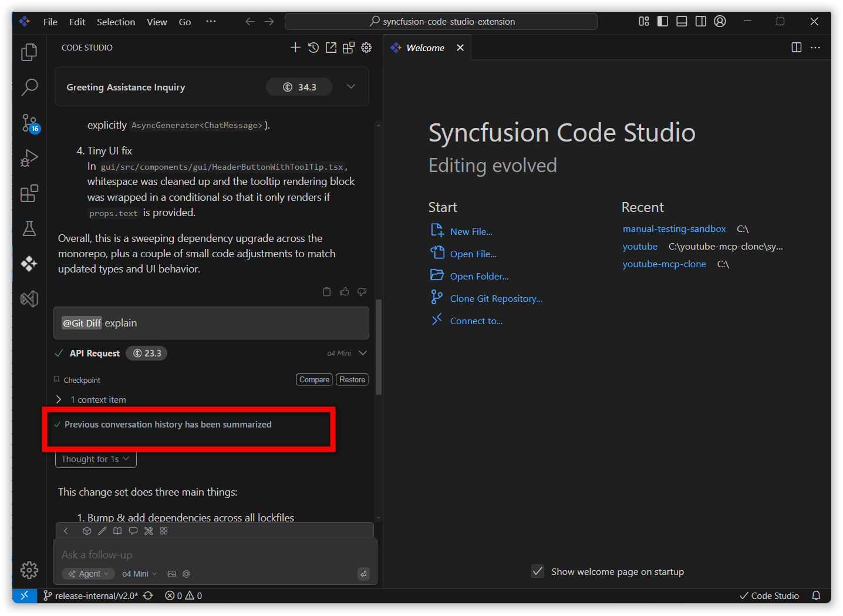Focus the Ask a follow-up input field
843x616 pixels.
tap(216, 554)
